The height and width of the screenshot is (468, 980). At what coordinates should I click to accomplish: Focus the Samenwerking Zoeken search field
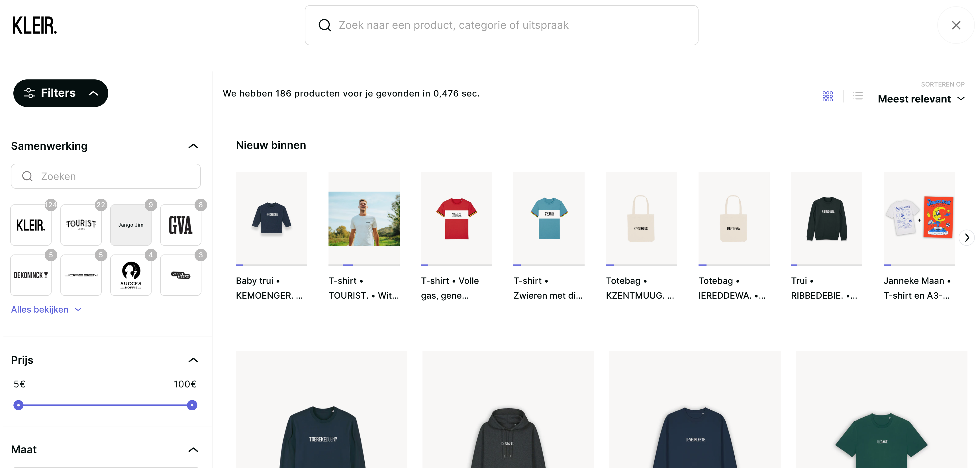click(x=106, y=176)
